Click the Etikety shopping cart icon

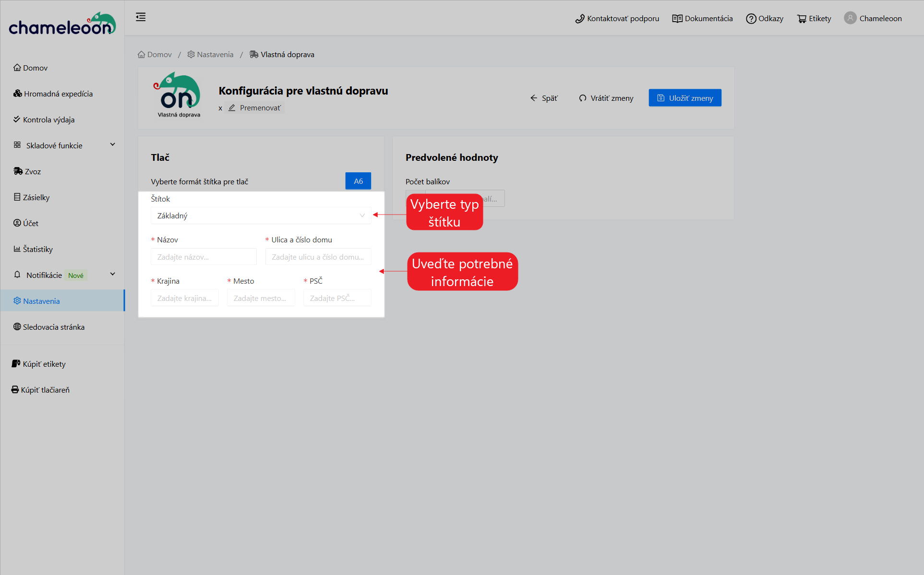coord(802,19)
